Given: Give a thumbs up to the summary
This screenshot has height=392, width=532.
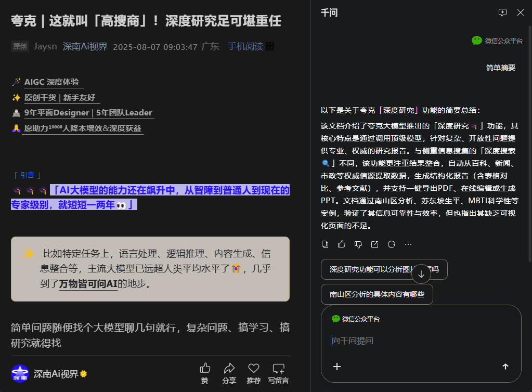Looking at the screenshot, I should (341, 244).
